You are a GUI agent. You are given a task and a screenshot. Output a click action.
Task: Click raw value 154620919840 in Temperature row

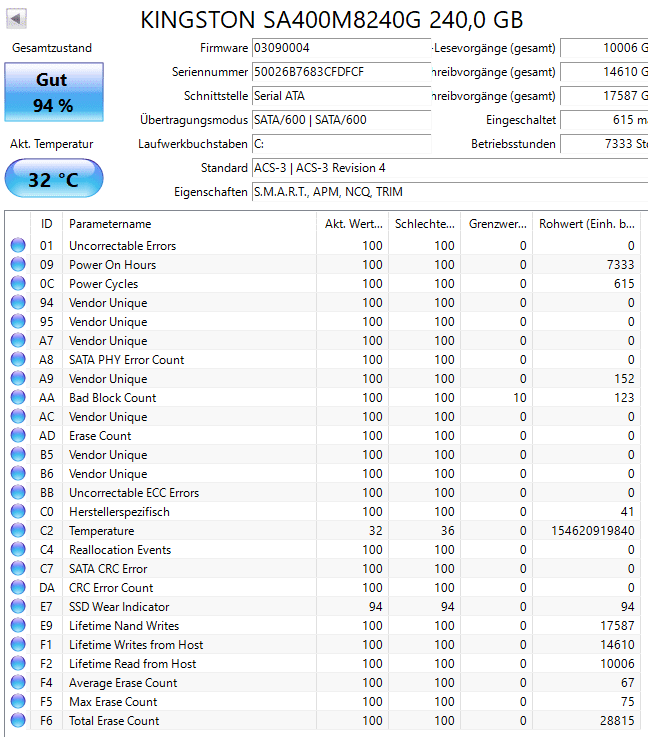pyautogui.click(x=593, y=531)
